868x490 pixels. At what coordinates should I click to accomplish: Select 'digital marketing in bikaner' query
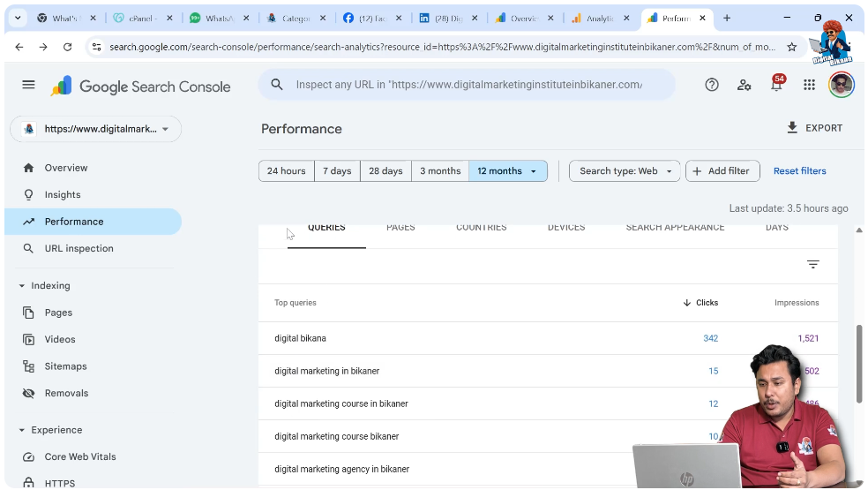tap(548, 371)
